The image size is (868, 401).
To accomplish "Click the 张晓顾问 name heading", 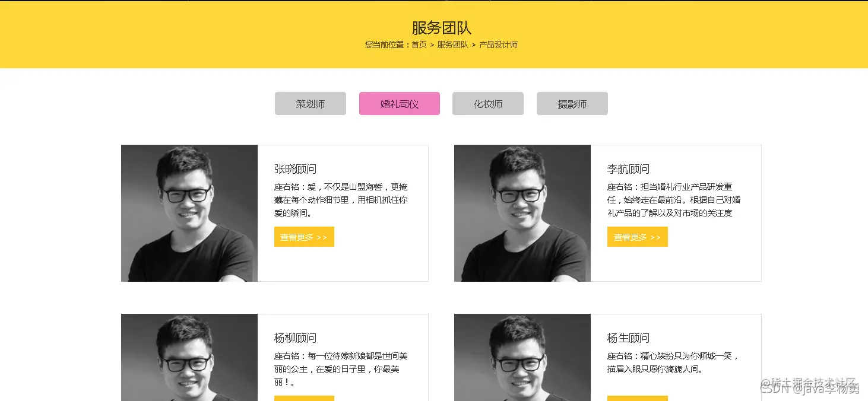I will pyautogui.click(x=296, y=169).
